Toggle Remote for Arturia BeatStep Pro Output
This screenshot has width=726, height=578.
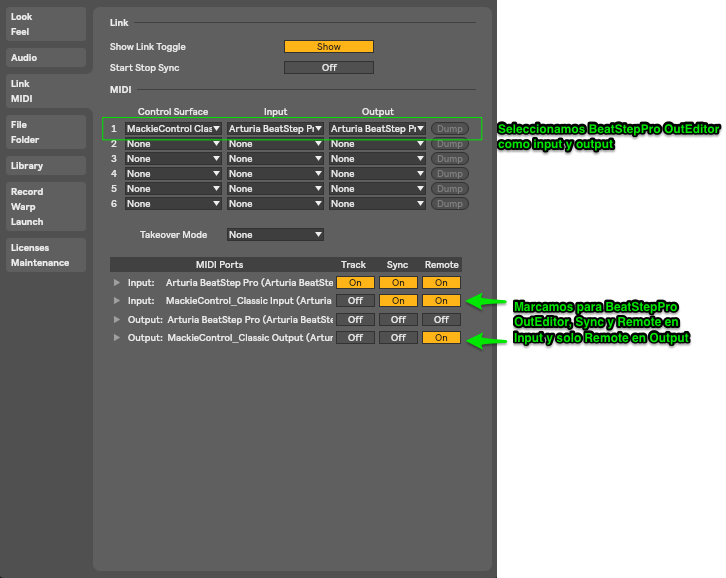[441, 320]
